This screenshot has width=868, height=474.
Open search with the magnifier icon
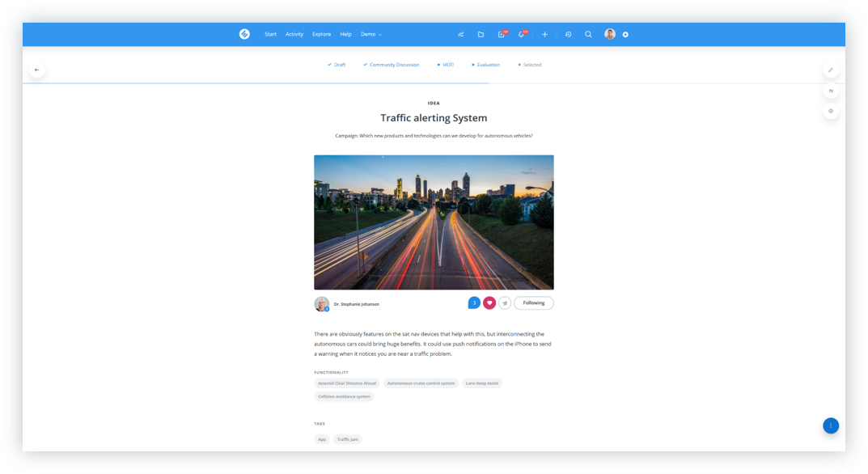click(x=588, y=35)
